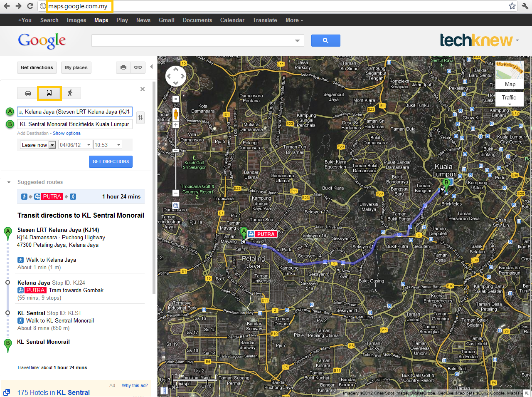Open the overview map corner arrow

pyautogui.click(x=527, y=392)
